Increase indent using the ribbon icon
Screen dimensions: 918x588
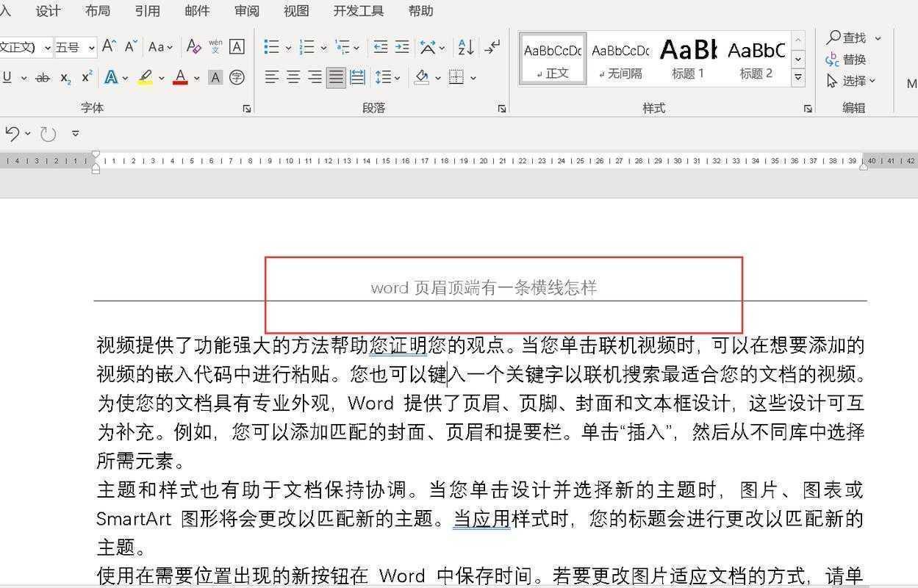(x=401, y=46)
